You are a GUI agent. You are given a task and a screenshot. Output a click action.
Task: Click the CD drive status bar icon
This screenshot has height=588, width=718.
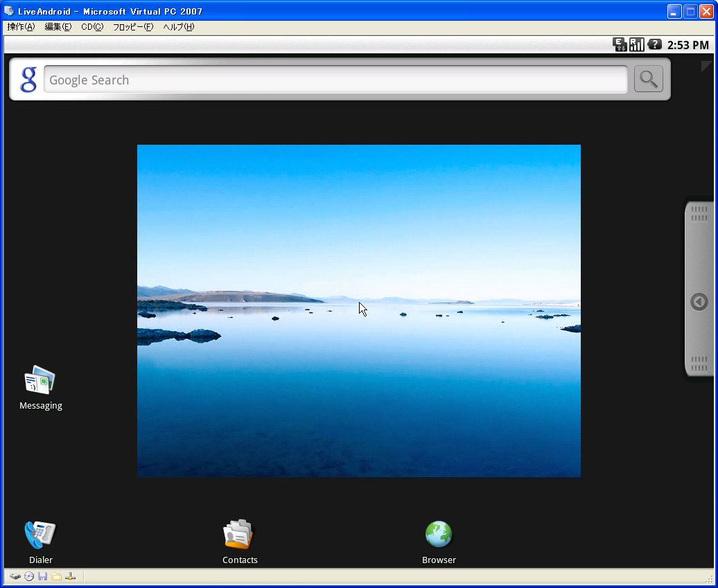pyautogui.click(x=29, y=576)
